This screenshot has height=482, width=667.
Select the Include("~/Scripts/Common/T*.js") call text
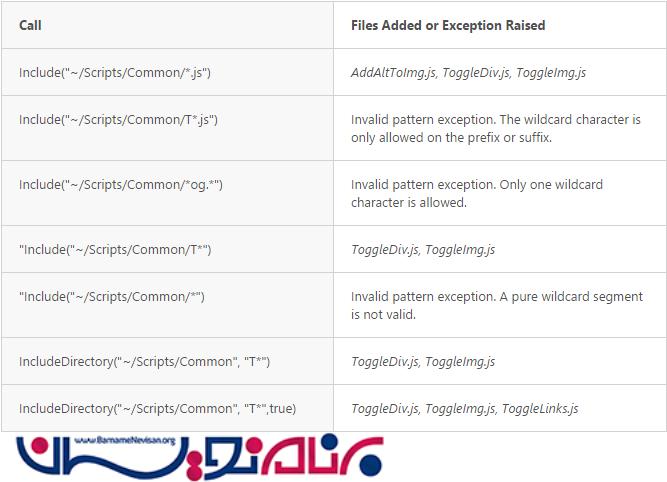(x=118, y=120)
